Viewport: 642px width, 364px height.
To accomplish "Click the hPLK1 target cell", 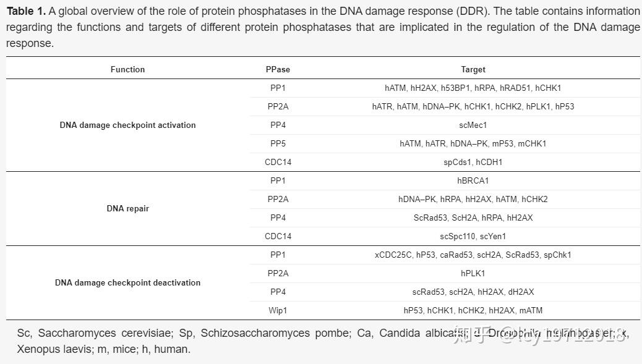I will coord(473,273).
